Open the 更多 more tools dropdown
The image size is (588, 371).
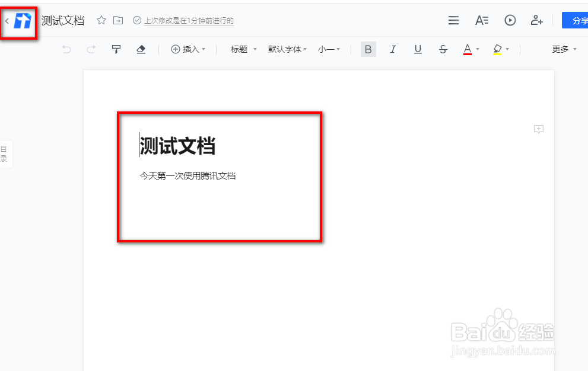(x=564, y=49)
